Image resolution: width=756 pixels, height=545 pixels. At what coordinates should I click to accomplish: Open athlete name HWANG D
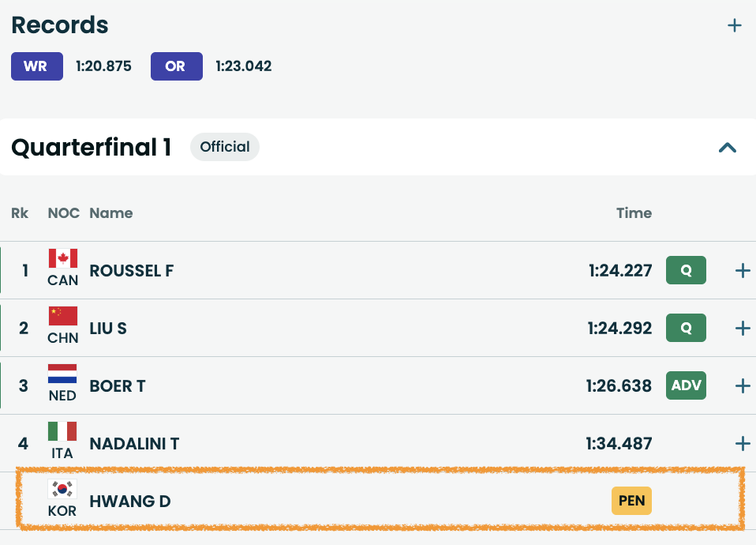tap(130, 502)
